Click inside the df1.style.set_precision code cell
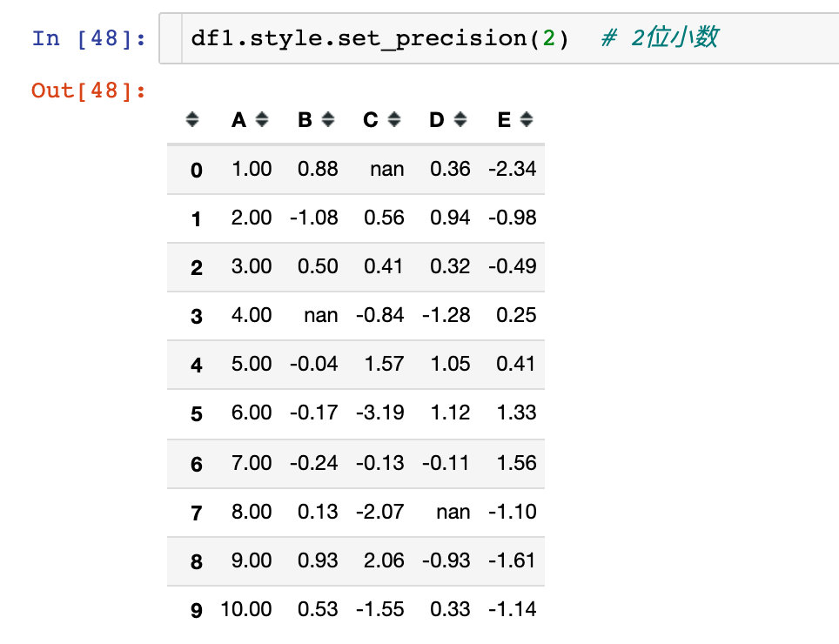Viewport: 839px width, 644px height. pyautogui.click(x=499, y=38)
